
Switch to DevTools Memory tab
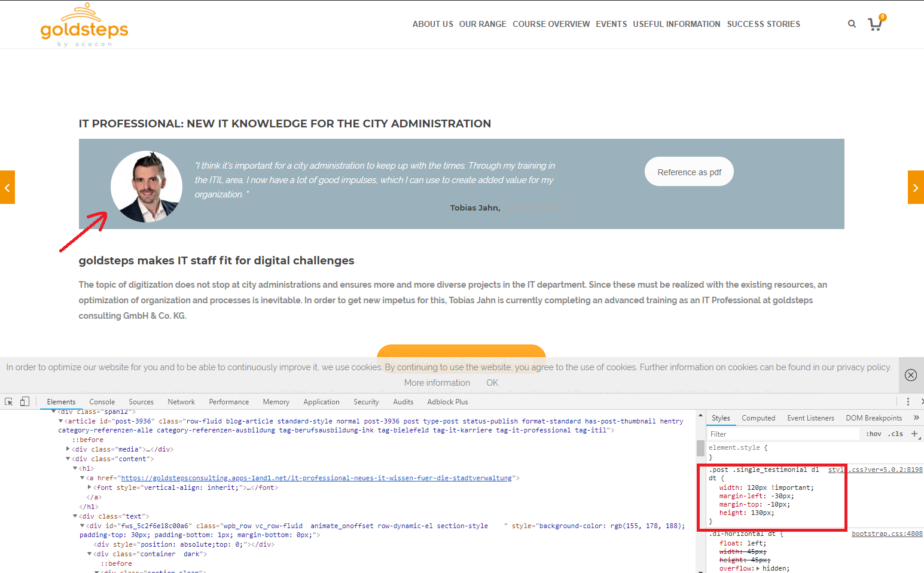[276, 402]
